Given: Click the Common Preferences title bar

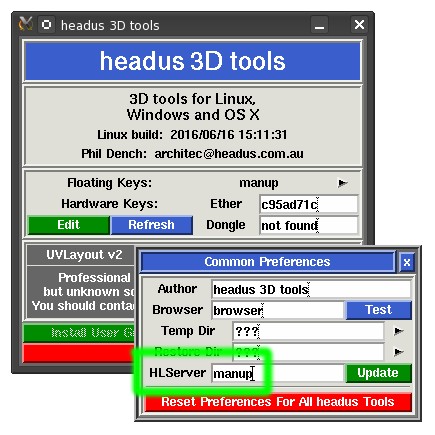Looking at the screenshot, I should (x=267, y=262).
